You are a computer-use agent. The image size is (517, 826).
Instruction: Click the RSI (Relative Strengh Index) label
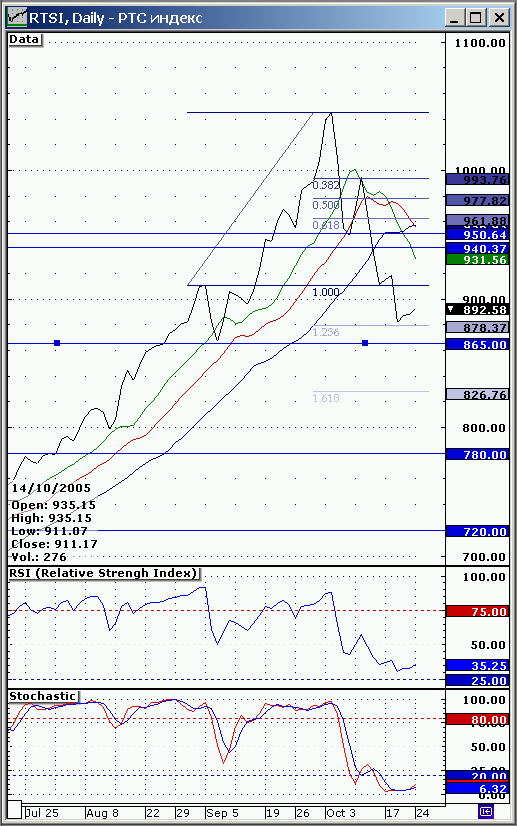pyautogui.click(x=103, y=573)
